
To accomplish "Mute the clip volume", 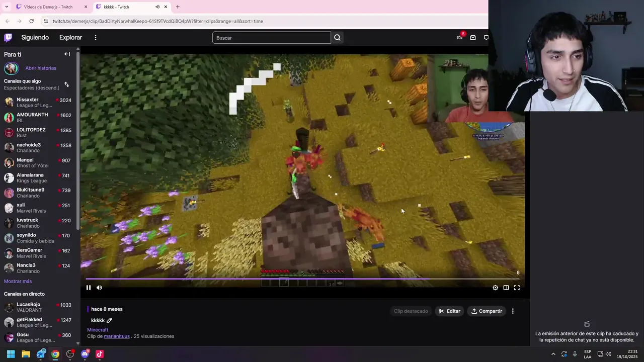I will coord(99,288).
